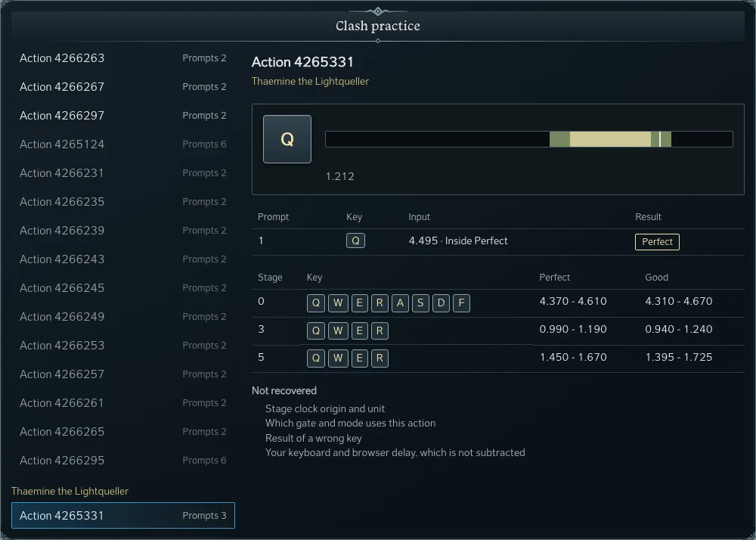This screenshot has width=756, height=540.
Task: Select Action 4266253 from the sidebar
Action: pos(123,346)
